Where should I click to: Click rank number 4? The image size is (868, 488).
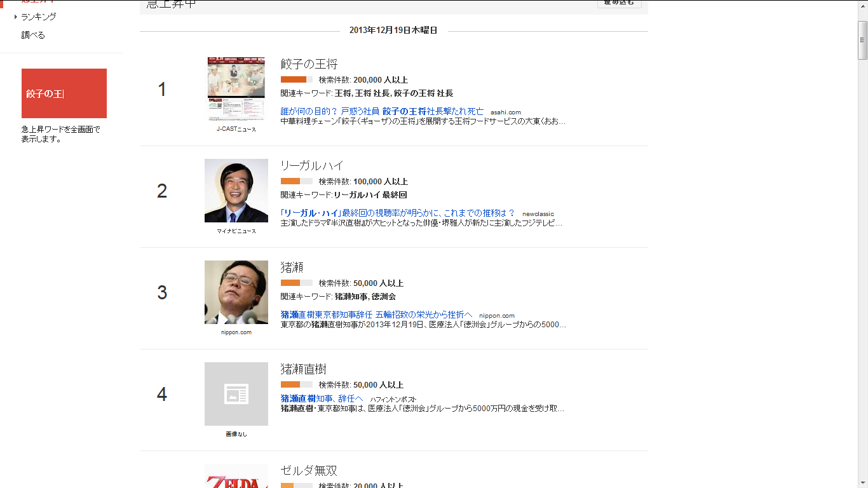(162, 395)
